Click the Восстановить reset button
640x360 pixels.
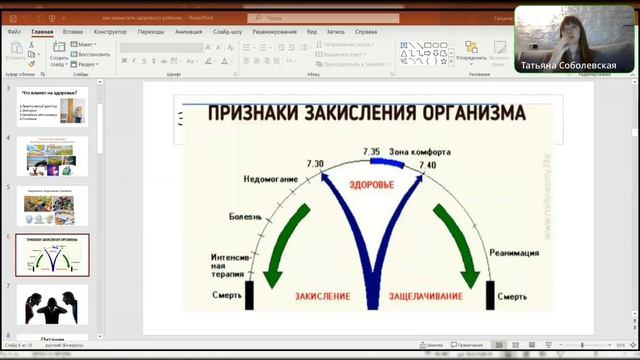tap(90, 54)
